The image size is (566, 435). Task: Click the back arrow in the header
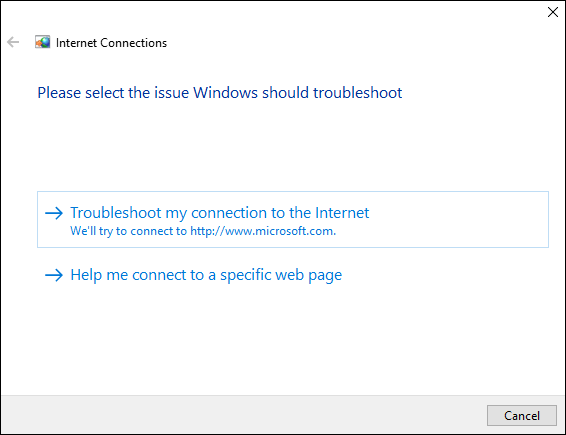13,42
